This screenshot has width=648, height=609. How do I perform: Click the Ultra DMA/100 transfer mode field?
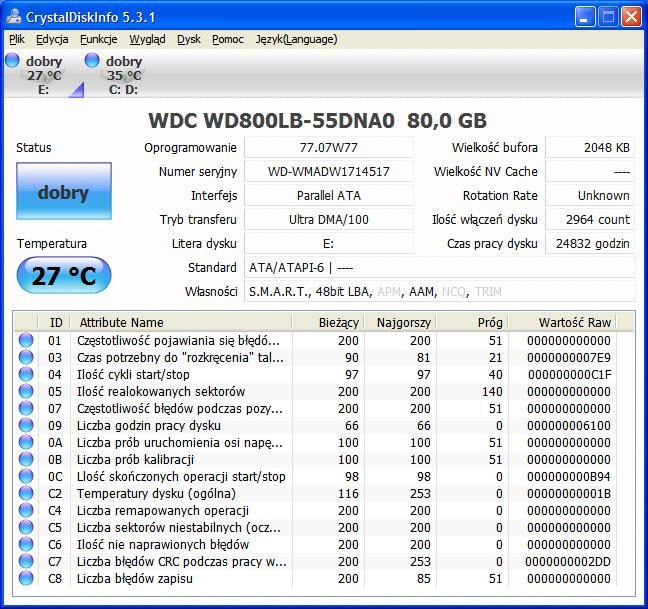click(x=329, y=219)
